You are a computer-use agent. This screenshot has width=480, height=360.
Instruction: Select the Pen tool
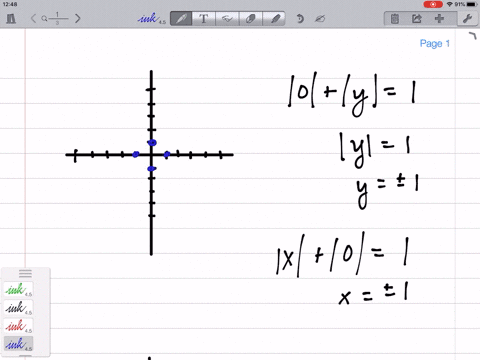181,18
